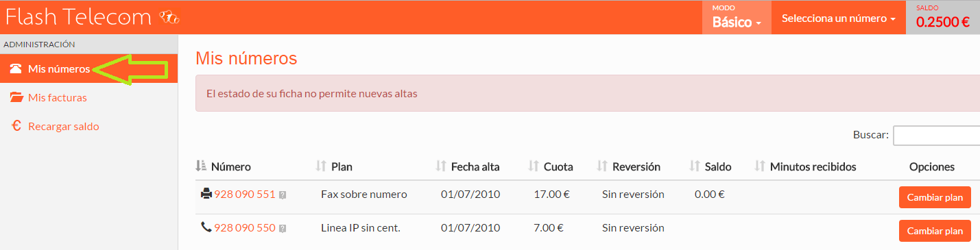Screen dimensions: 980x250
Task: Click the help icon next to 928 090 551
Action: (x=283, y=195)
